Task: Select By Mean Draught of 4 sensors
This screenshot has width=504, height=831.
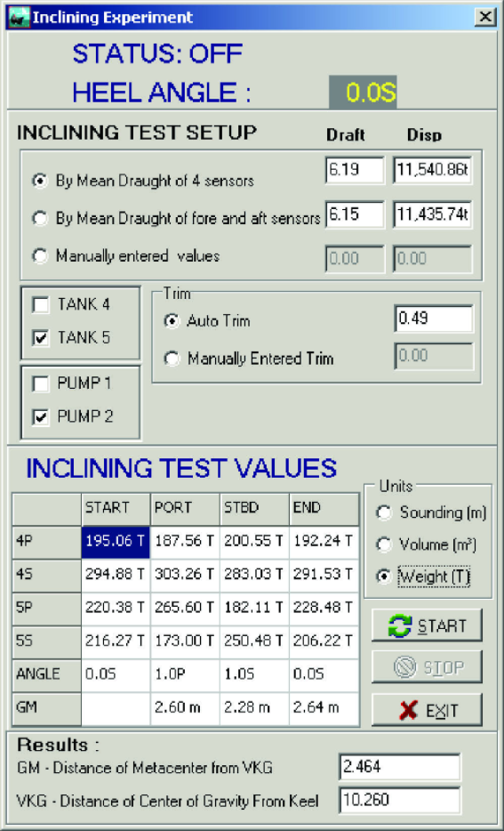Action: pos(40,182)
